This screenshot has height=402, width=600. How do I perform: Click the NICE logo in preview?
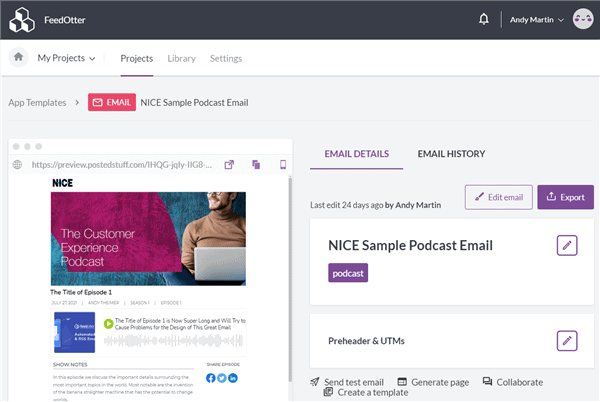tap(62, 183)
